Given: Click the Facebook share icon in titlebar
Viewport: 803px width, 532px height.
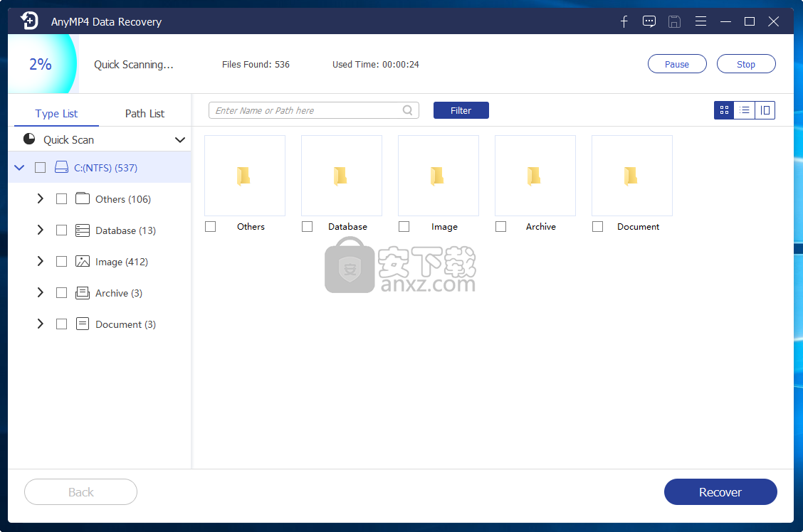Looking at the screenshot, I should point(624,21).
